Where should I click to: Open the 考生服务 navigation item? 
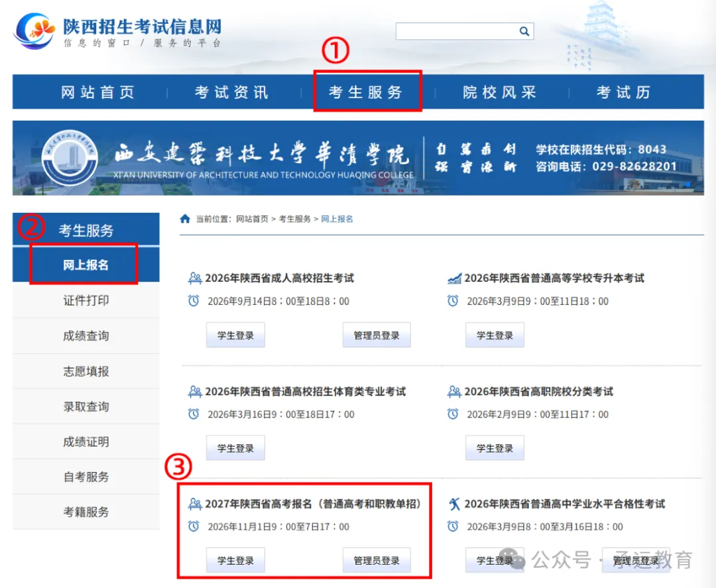pos(365,92)
